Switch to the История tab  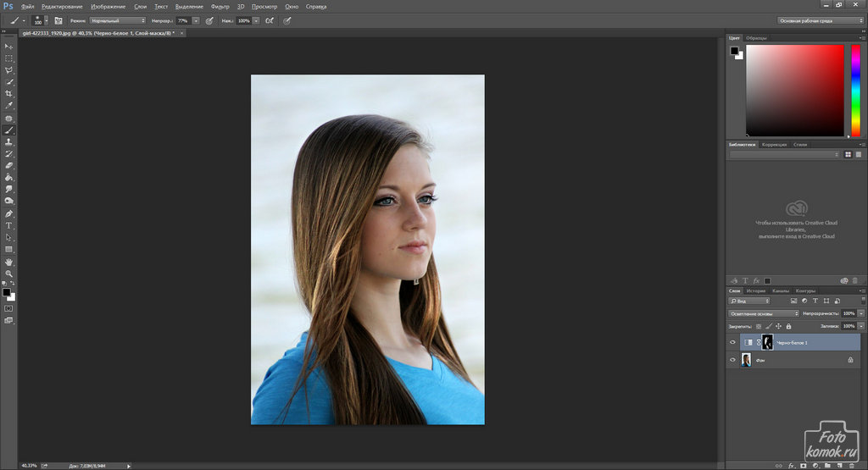[755, 290]
